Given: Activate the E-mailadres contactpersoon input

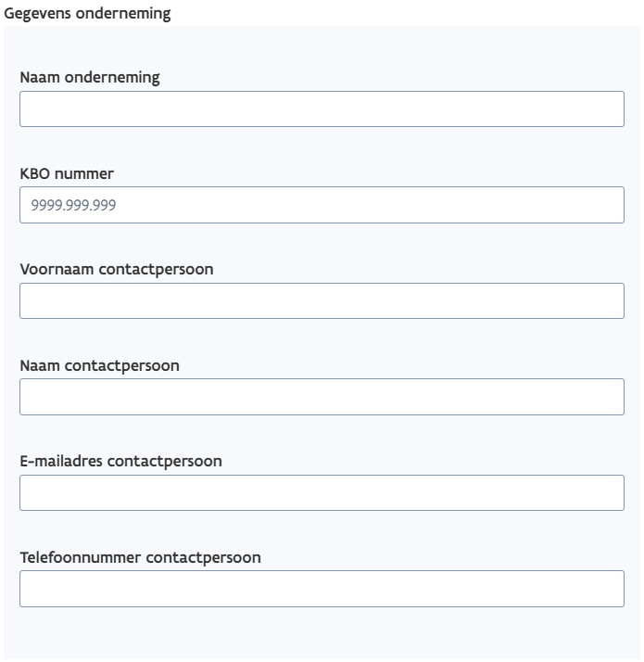Looking at the screenshot, I should (x=322, y=492).
